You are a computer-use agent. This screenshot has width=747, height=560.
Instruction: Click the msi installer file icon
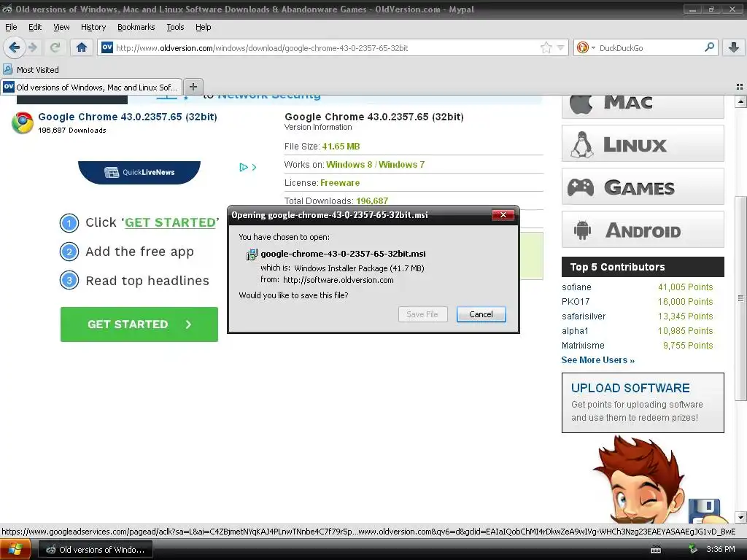coord(252,254)
